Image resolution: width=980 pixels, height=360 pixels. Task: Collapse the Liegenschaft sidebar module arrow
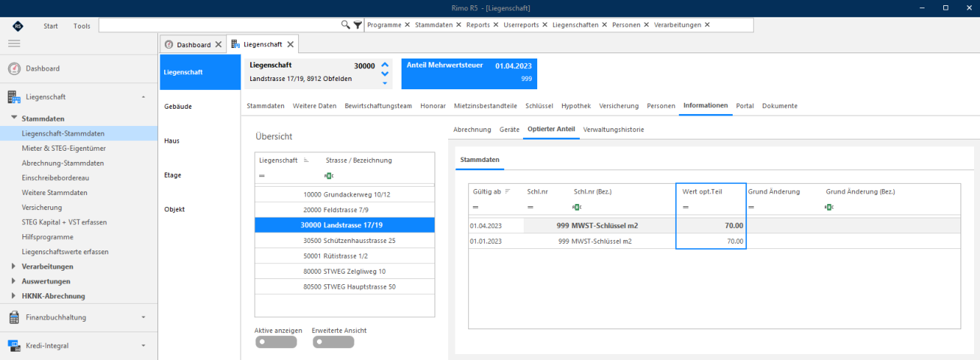pos(143,97)
